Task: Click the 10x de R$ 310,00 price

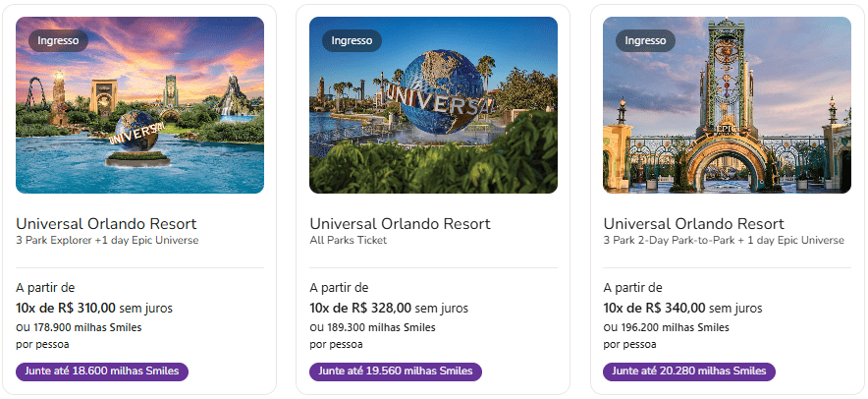Action: 67,308
